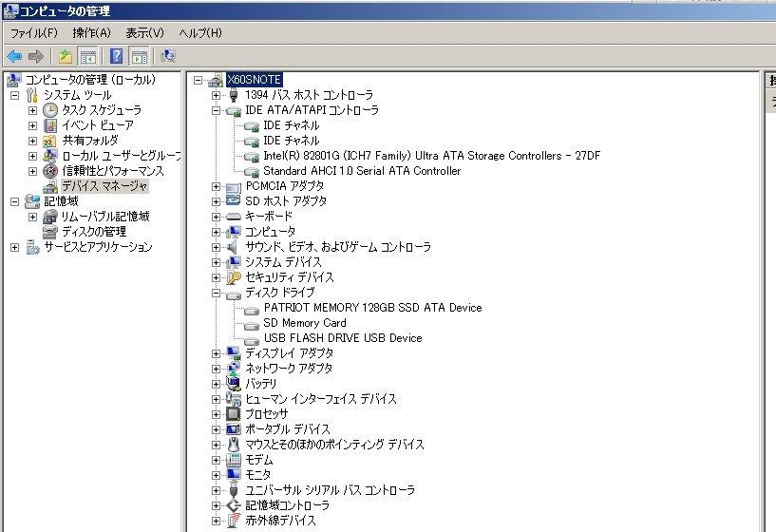The width and height of the screenshot is (776, 532).
Task: Click the 1394 バス ホスト コントローラ icon
Action: pos(234,95)
